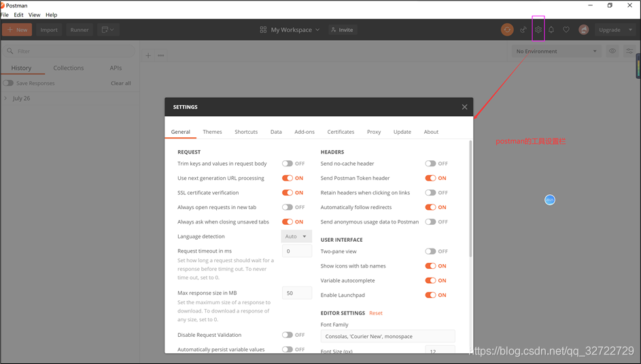Click the heart icon in header

(x=566, y=30)
